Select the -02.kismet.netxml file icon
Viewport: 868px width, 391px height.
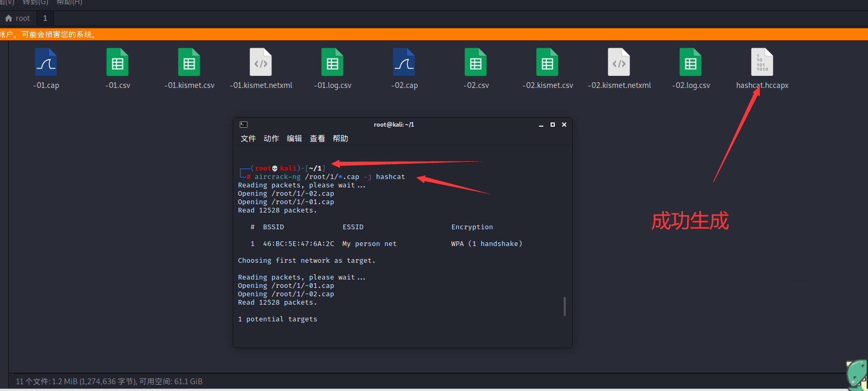(x=619, y=62)
